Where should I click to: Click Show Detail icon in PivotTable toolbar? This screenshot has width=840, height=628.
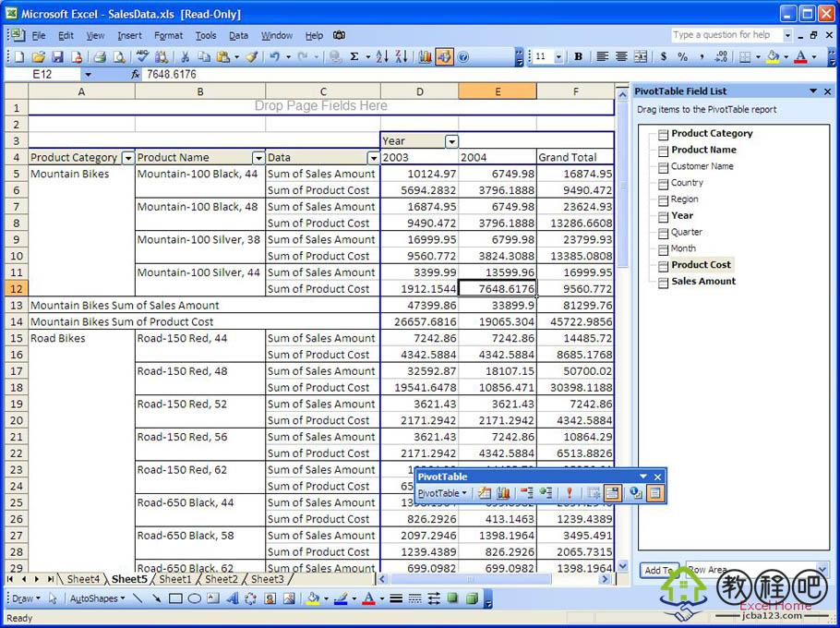click(546, 493)
